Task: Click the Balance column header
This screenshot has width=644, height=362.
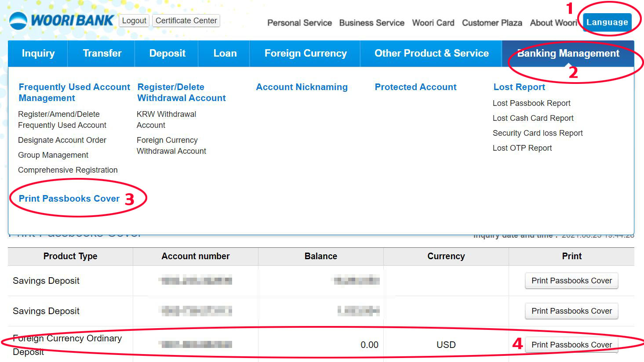Action: point(321,256)
